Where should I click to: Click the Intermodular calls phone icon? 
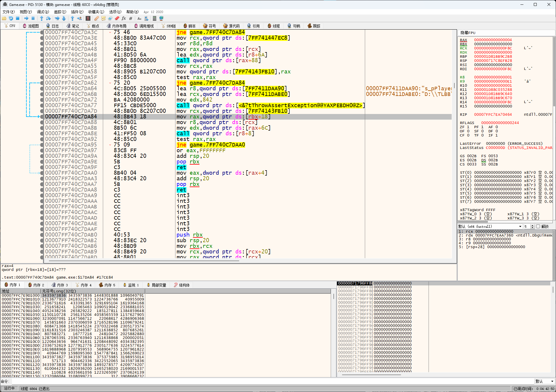click(x=146, y=18)
